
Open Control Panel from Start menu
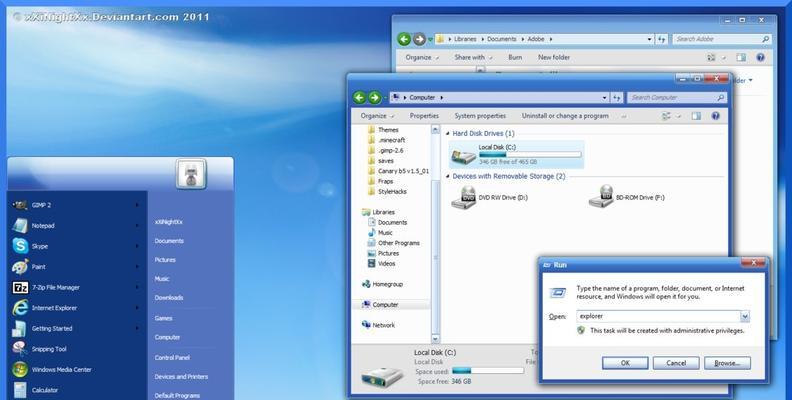pyautogui.click(x=172, y=358)
